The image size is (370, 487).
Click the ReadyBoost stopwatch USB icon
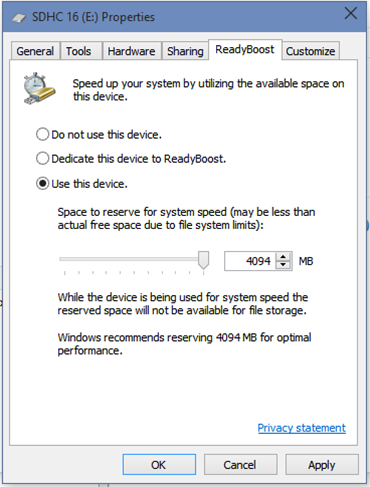[x=39, y=88]
